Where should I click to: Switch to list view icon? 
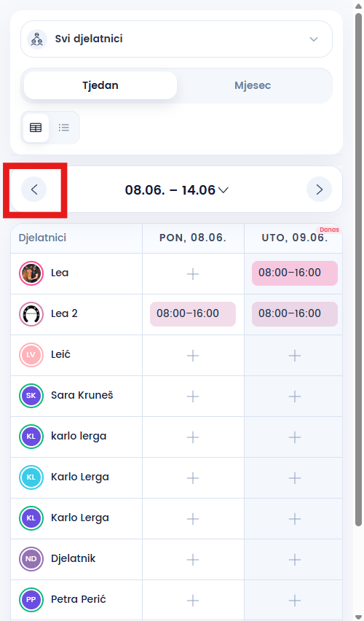coord(64,128)
